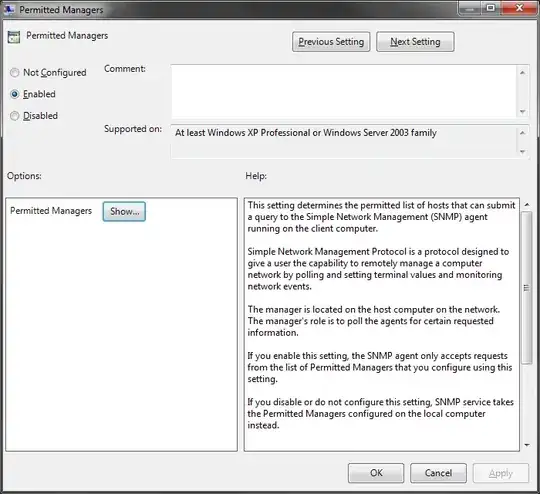
Task: Click inside the Comment text box
Action: pyautogui.click(x=344, y=92)
